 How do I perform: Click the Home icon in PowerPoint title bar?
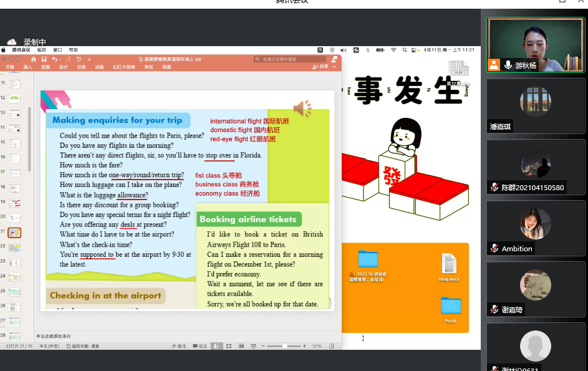(34, 59)
